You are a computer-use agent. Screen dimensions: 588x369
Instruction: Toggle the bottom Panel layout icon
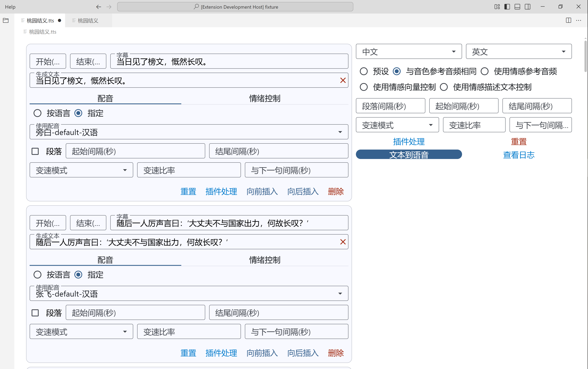pyautogui.click(x=517, y=7)
